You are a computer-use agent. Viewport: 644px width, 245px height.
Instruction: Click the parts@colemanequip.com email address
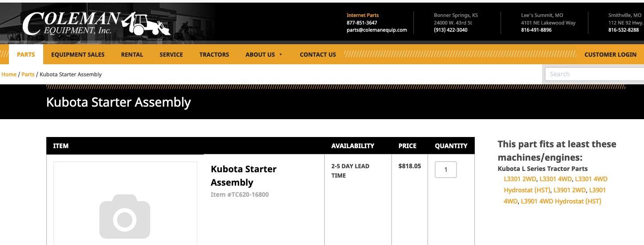pos(377,30)
